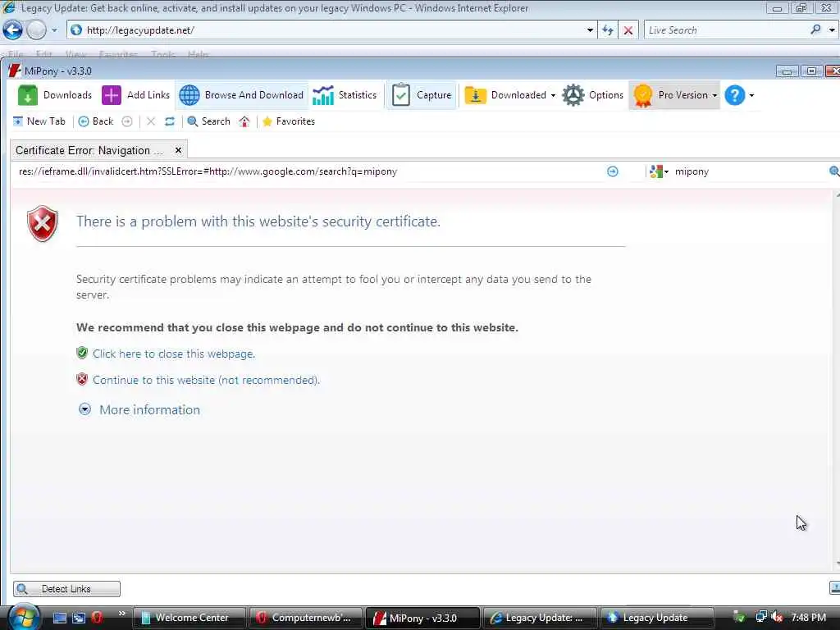Click the mipony search input field

(747, 171)
